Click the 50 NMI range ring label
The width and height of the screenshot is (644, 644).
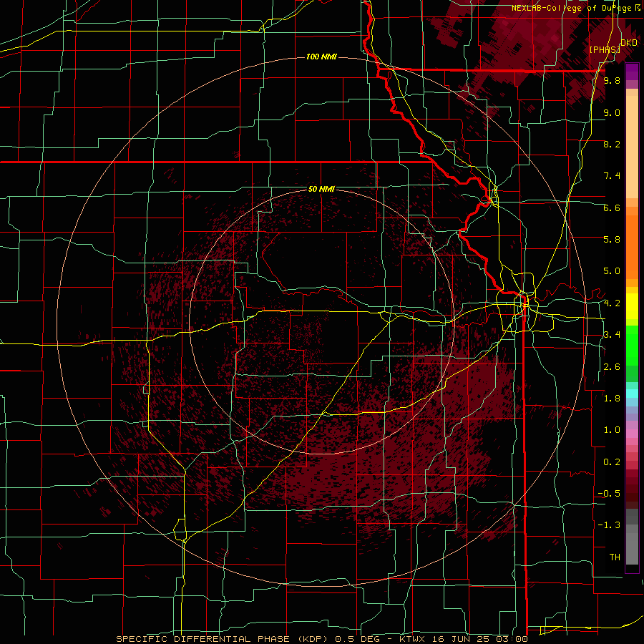[321, 189]
